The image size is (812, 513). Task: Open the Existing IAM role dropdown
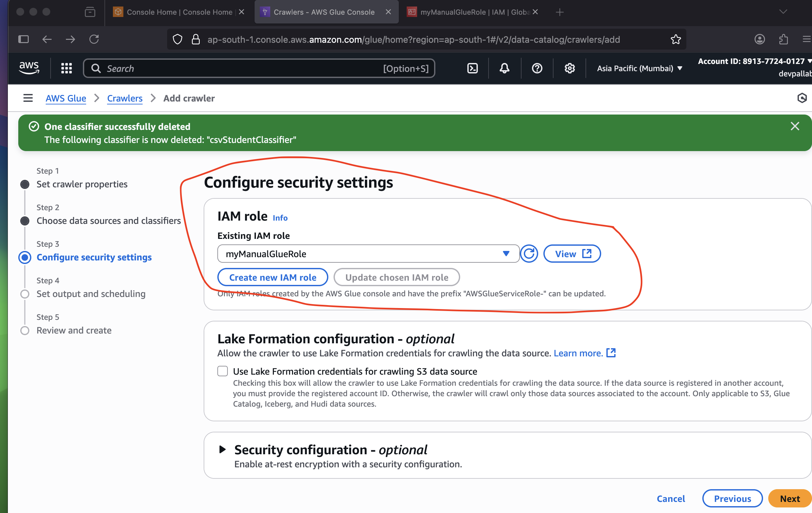pos(368,254)
